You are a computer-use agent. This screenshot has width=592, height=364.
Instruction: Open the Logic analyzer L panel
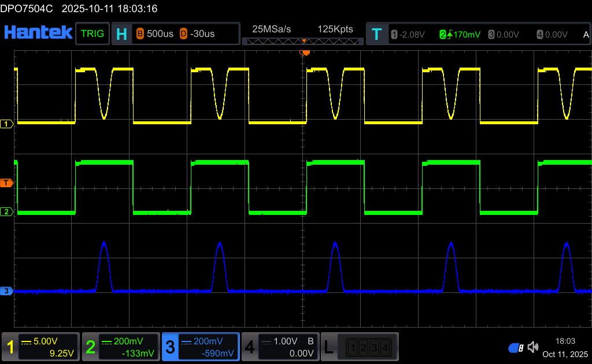329,347
